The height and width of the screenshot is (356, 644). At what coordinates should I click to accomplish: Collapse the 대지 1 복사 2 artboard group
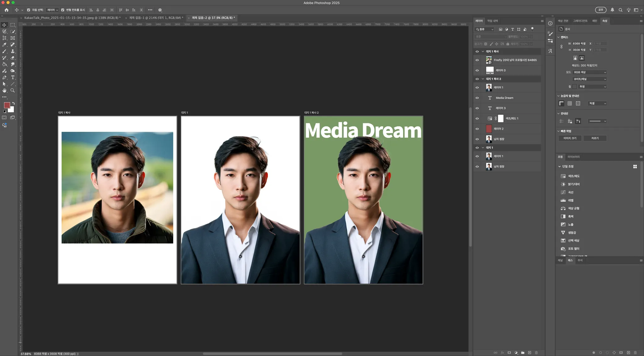483,79
